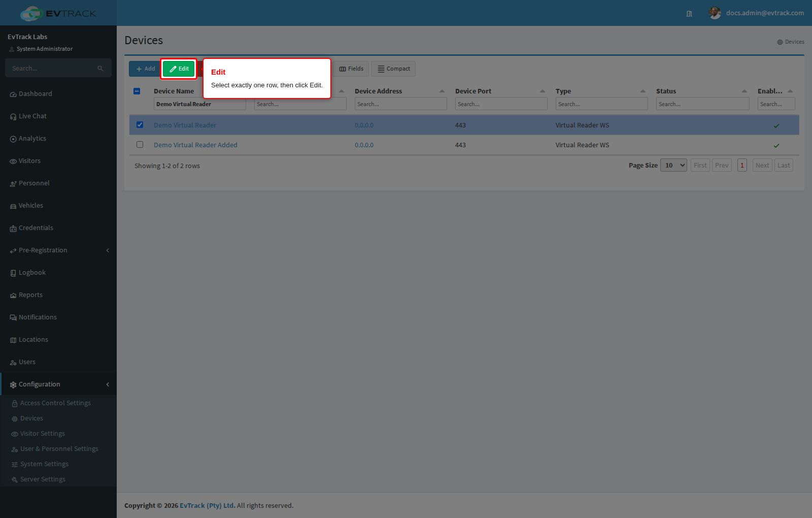812x518 pixels.
Task: Switch to Compact view button
Action: tap(393, 69)
